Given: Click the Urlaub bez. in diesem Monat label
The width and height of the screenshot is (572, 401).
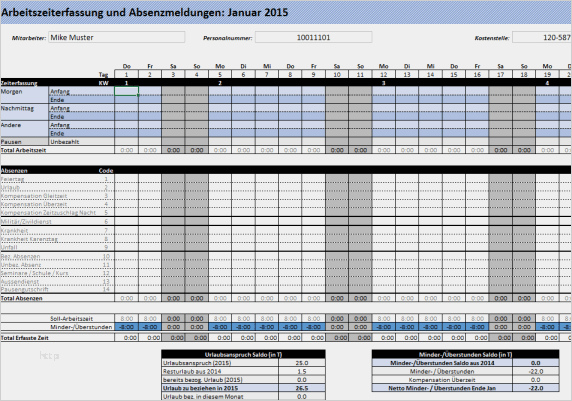Looking at the screenshot, I should point(203,397).
